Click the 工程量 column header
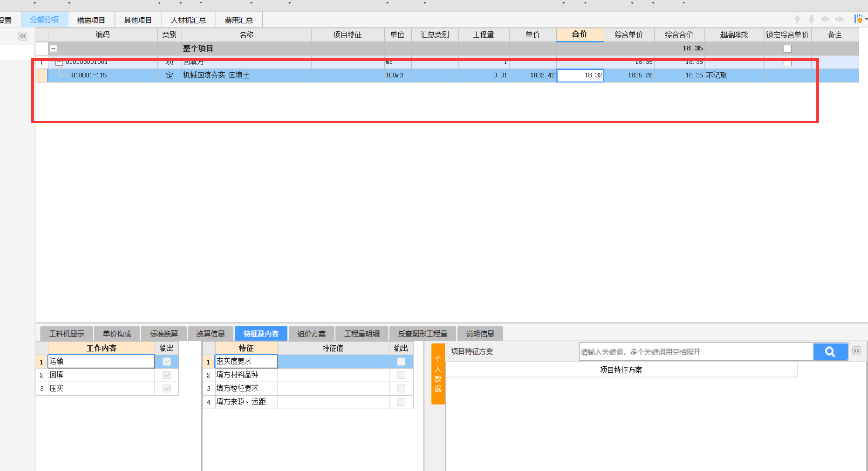The width and height of the screenshot is (868, 471). click(483, 35)
